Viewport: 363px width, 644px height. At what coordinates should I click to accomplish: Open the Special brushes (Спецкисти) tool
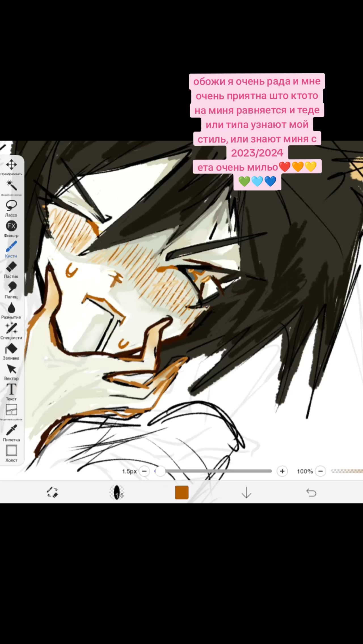[11, 331]
